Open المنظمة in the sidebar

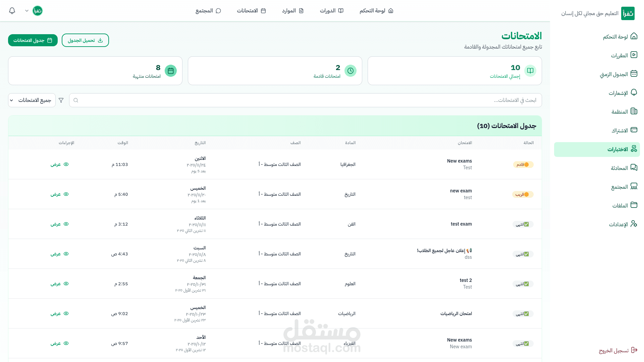pyautogui.click(x=624, y=112)
